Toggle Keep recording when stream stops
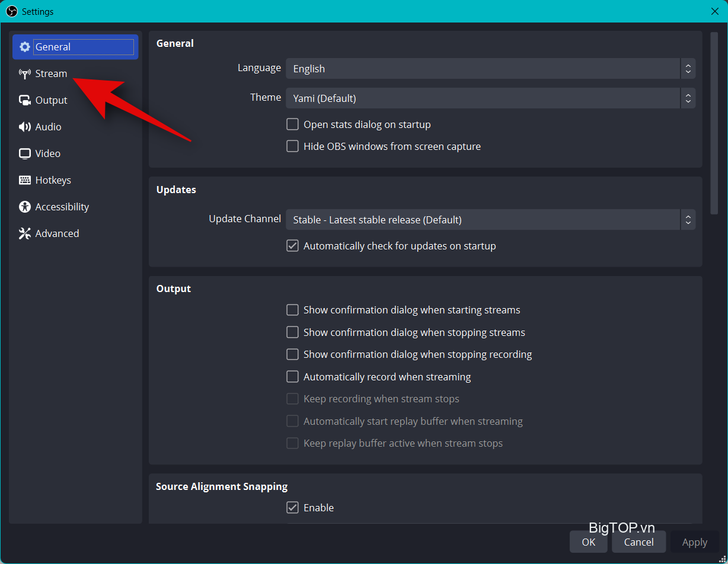This screenshot has height=564, width=728. (292, 399)
